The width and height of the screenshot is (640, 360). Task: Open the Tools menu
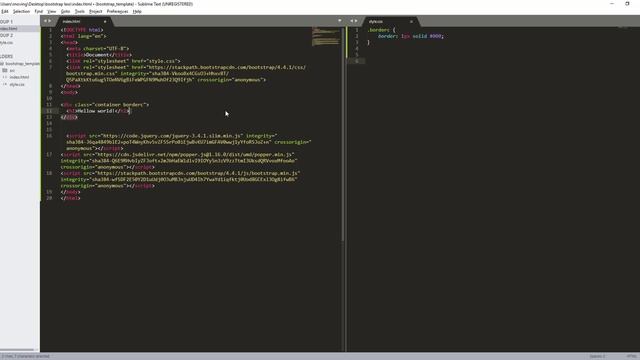coord(80,11)
